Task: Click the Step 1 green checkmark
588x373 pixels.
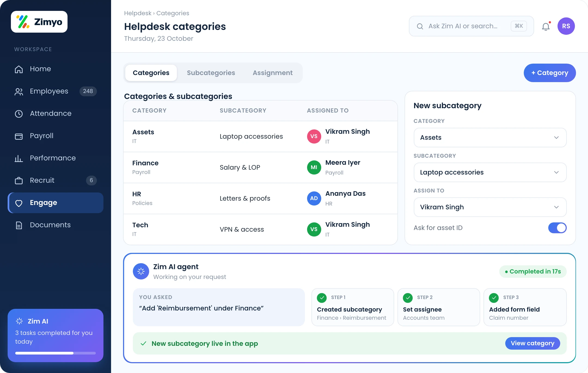Action: pos(322,298)
